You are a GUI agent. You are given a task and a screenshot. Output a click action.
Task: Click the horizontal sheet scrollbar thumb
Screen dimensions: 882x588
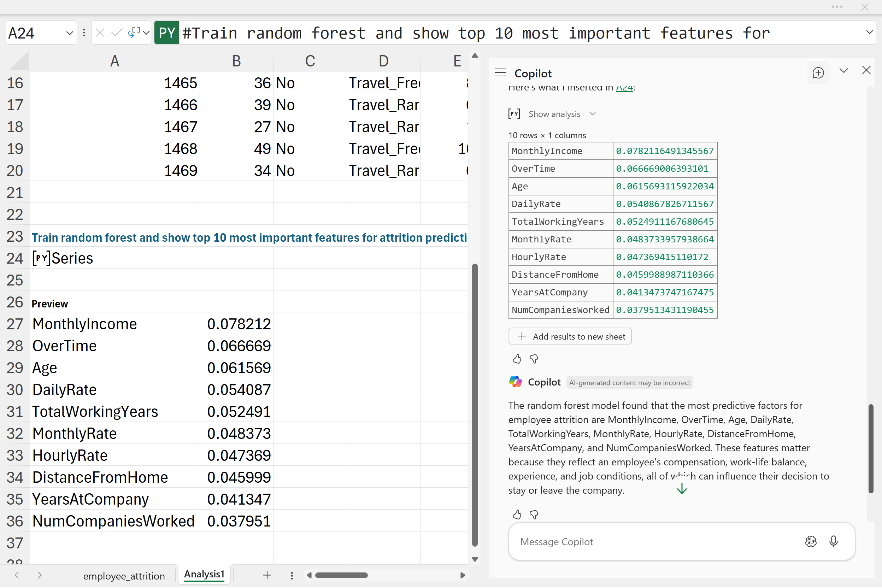click(341, 576)
